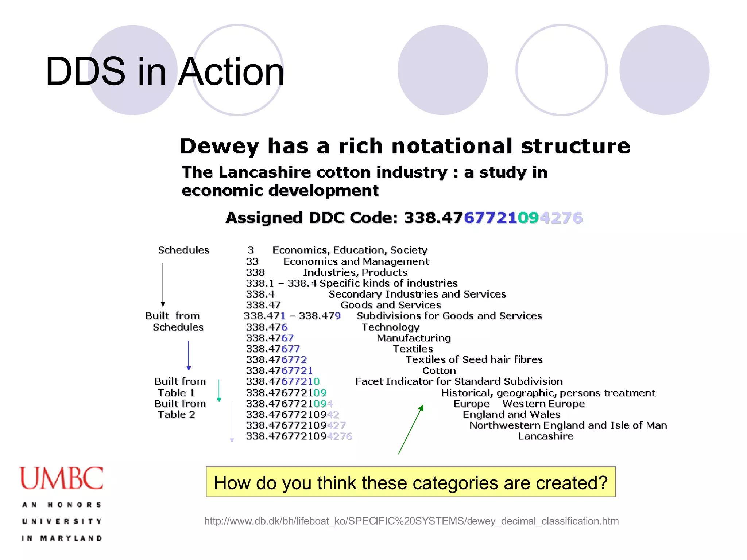
Task: Click the code '338.47677210942'
Action: (293, 415)
